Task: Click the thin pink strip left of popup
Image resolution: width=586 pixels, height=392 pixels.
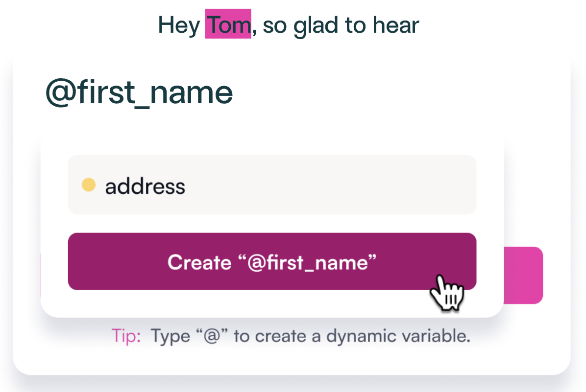Action: click(40, 275)
